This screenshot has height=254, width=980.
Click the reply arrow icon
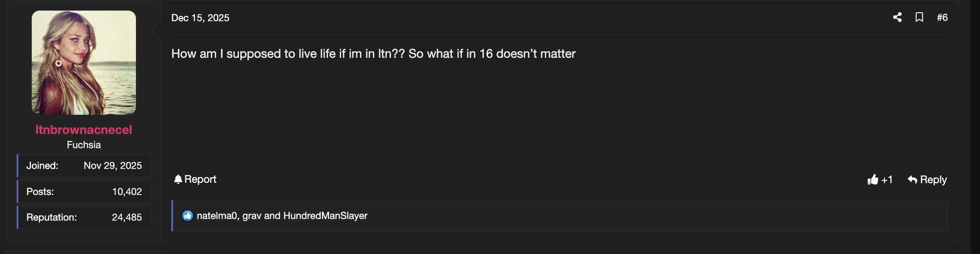(x=912, y=179)
